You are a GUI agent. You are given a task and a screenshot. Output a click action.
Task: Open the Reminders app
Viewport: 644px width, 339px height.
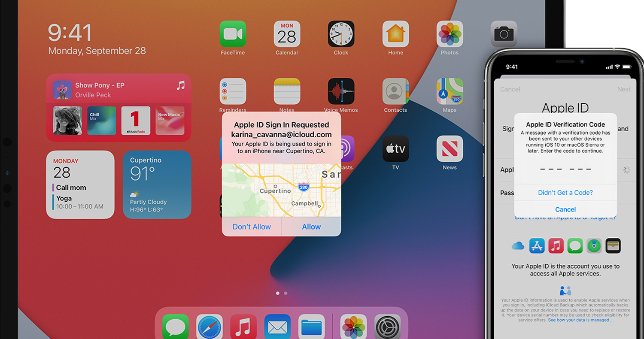pos(233,91)
